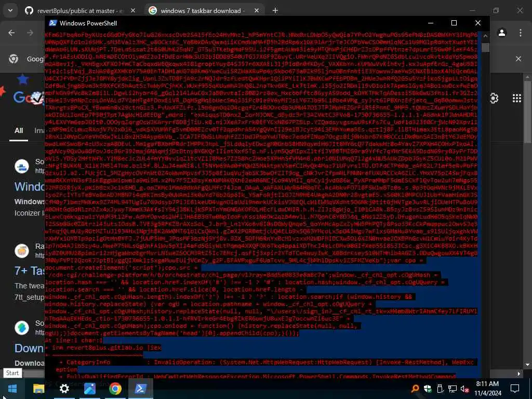Close the Windows PowerShell window
The image size is (532, 399).
[x=478, y=23]
